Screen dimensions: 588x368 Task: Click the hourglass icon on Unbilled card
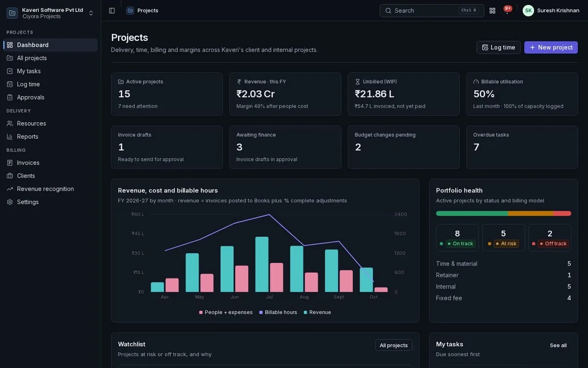(358, 81)
